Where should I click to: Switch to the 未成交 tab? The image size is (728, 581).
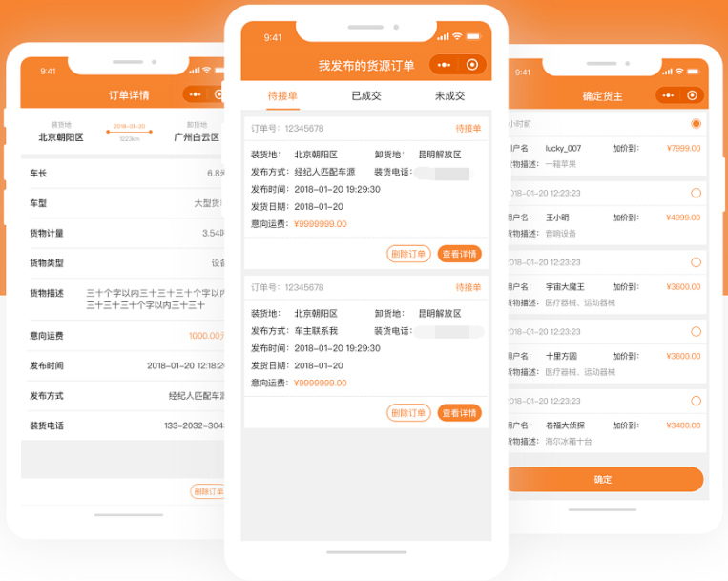coord(449,95)
